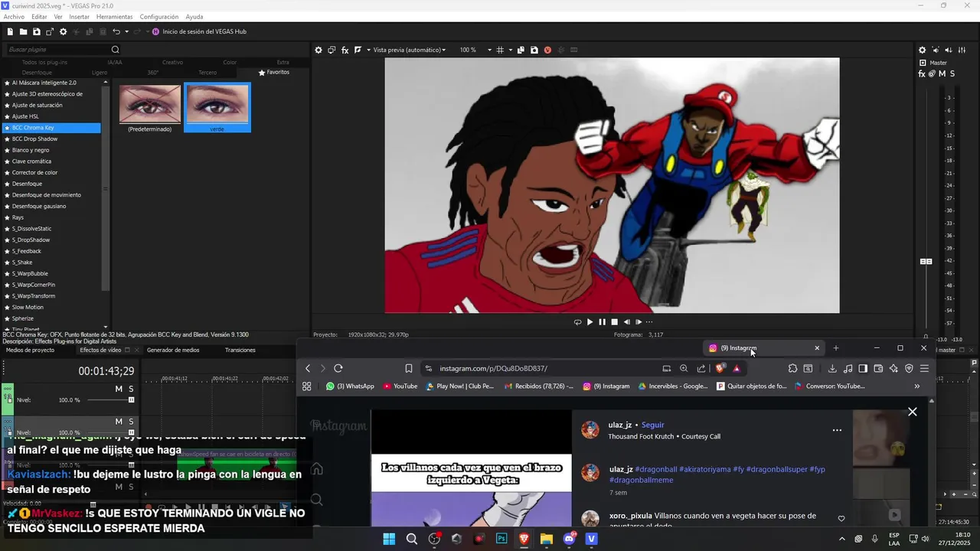
Task: Click the red V icon in preview toolbar
Action: pos(547,50)
